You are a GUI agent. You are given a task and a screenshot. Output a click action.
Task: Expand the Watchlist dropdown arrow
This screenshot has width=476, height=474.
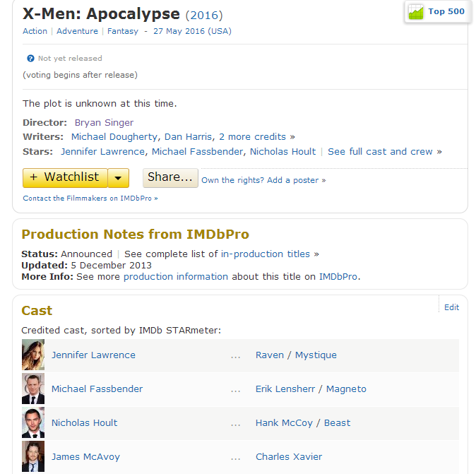click(x=119, y=178)
